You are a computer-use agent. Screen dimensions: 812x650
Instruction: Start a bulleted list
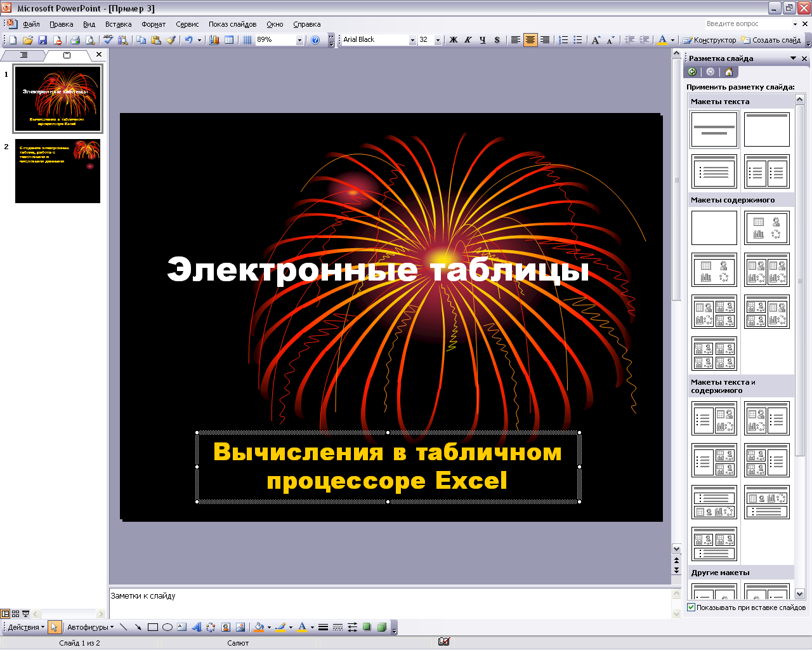578,40
